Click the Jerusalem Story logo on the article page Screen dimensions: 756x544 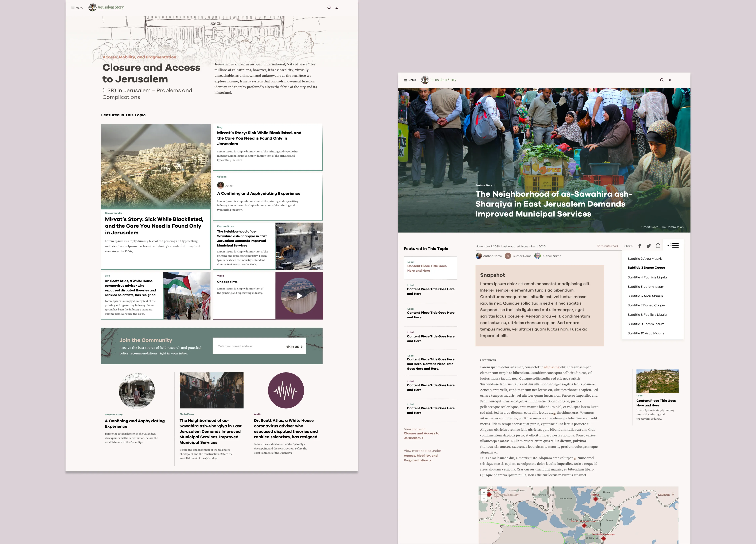pos(439,80)
